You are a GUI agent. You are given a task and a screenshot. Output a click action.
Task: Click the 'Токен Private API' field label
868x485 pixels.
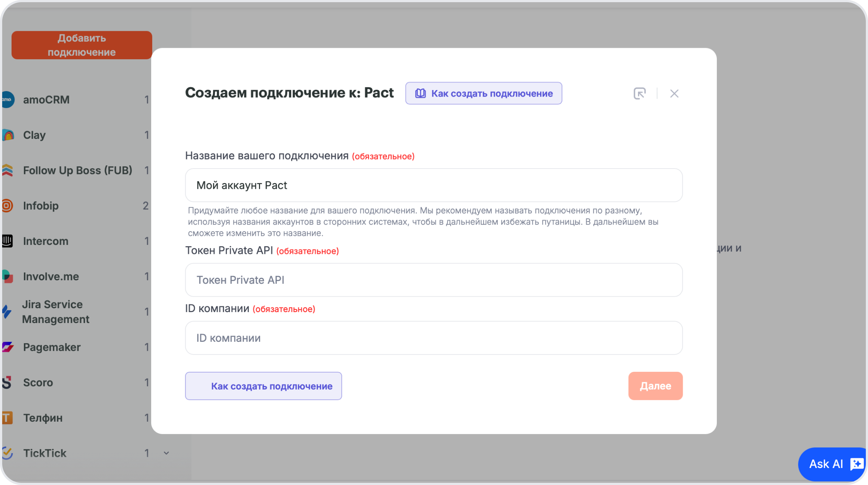[x=229, y=250]
